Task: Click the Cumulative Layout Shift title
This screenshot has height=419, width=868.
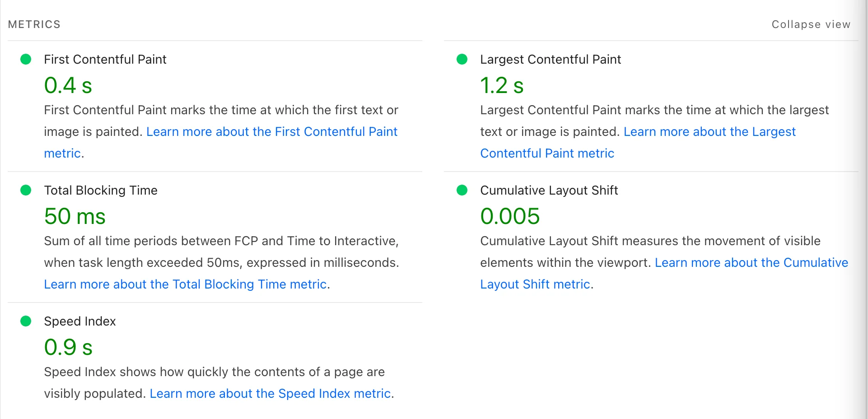Action: tap(549, 190)
